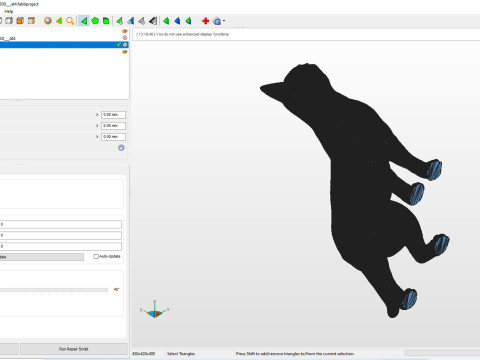Click the white cube view icon beside the orange cube

point(9,21)
